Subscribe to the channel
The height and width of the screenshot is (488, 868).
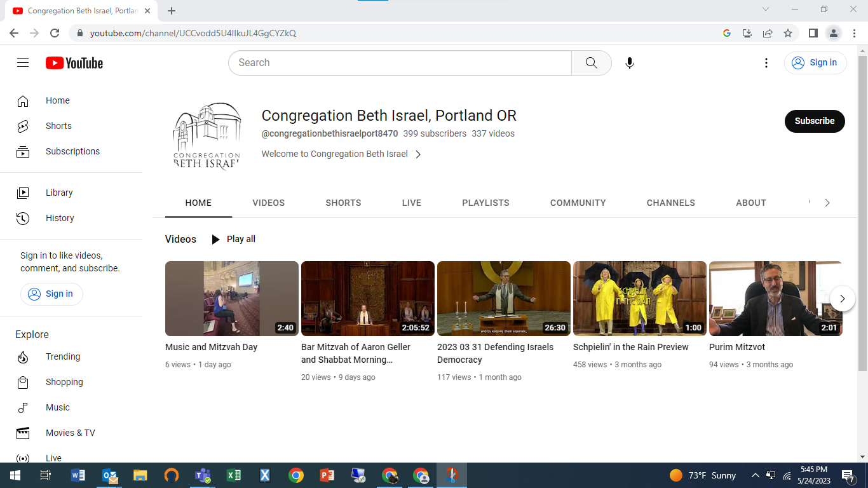point(815,121)
